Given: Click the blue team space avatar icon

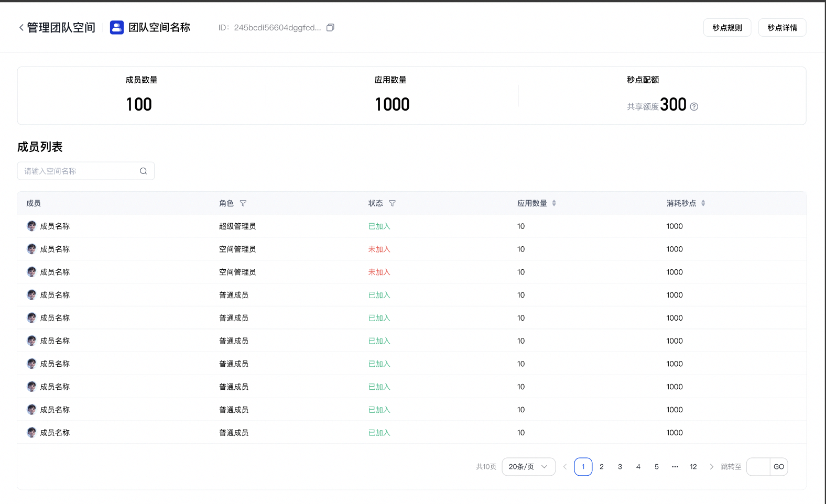Looking at the screenshot, I should click(x=117, y=28).
